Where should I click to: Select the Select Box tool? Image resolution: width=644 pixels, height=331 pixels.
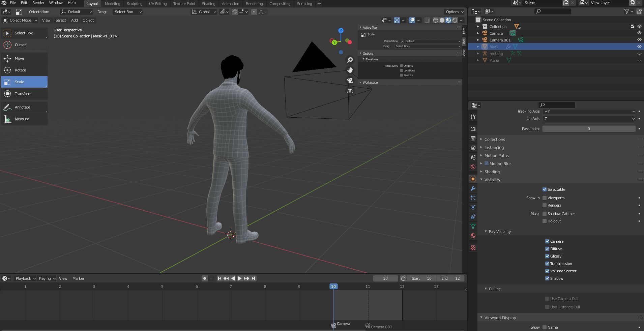tap(24, 33)
